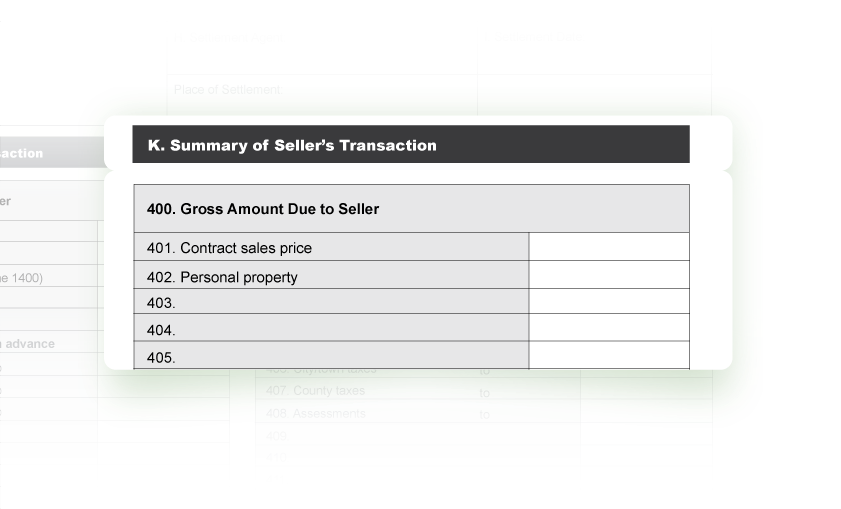
Task: Click the faded 'advance' text on left
Action: click(30, 344)
